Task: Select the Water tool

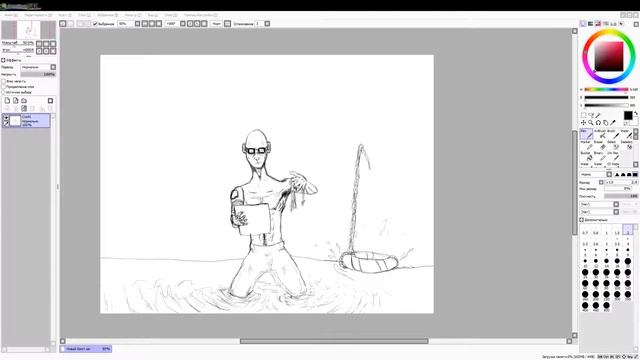Action: click(626, 134)
